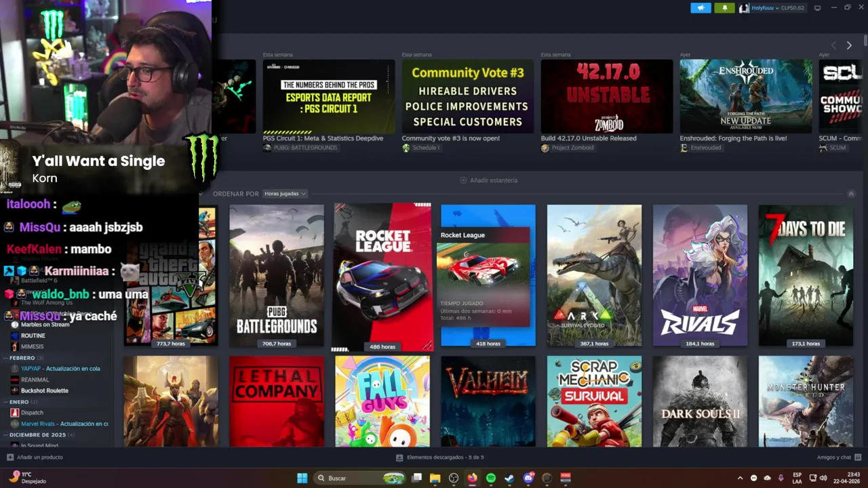Open Community Vote #3 news tile

tap(468, 97)
